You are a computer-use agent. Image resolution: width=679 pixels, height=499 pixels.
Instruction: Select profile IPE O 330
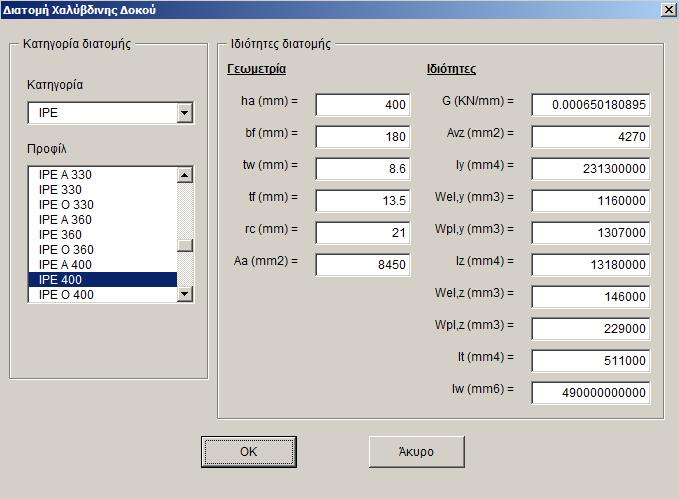(103, 204)
